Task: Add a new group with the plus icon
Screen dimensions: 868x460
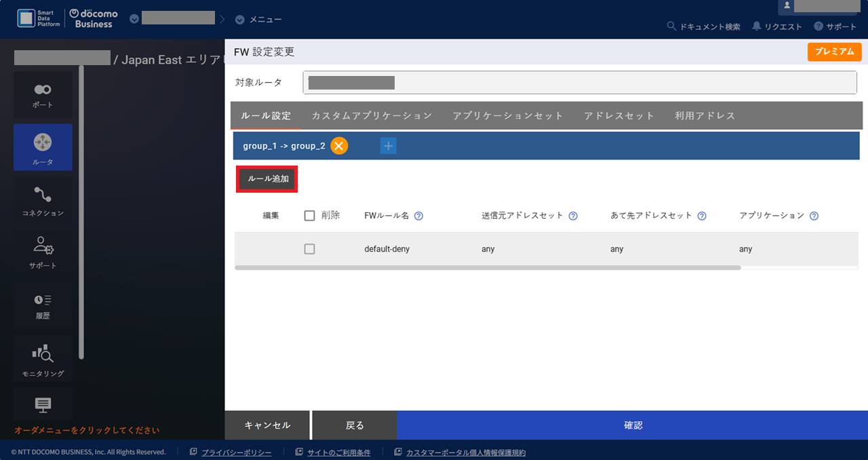Action: point(389,146)
